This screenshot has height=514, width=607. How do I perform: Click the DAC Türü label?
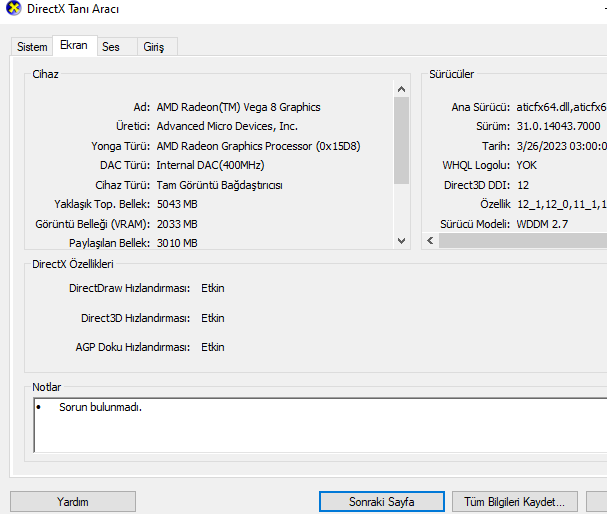[x=125, y=165]
